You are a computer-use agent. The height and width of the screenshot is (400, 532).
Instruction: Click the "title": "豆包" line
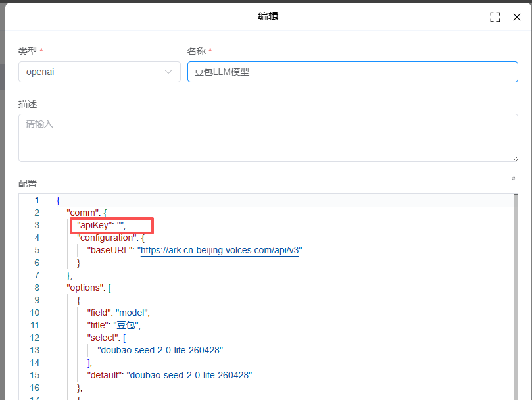[x=114, y=325]
